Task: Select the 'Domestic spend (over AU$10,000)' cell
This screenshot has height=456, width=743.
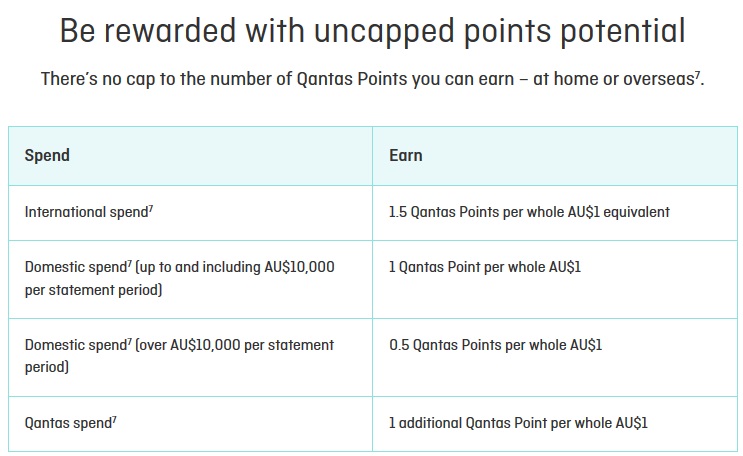Action: click(179, 355)
